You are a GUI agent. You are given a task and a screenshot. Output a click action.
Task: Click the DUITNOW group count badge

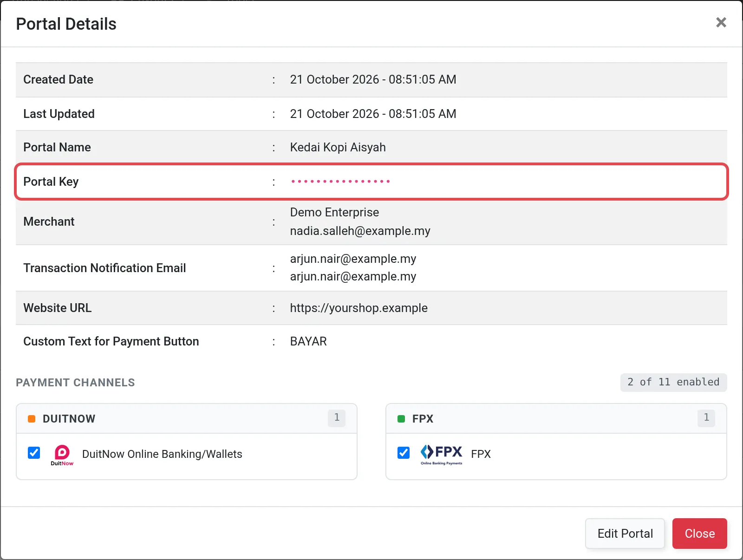(337, 418)
